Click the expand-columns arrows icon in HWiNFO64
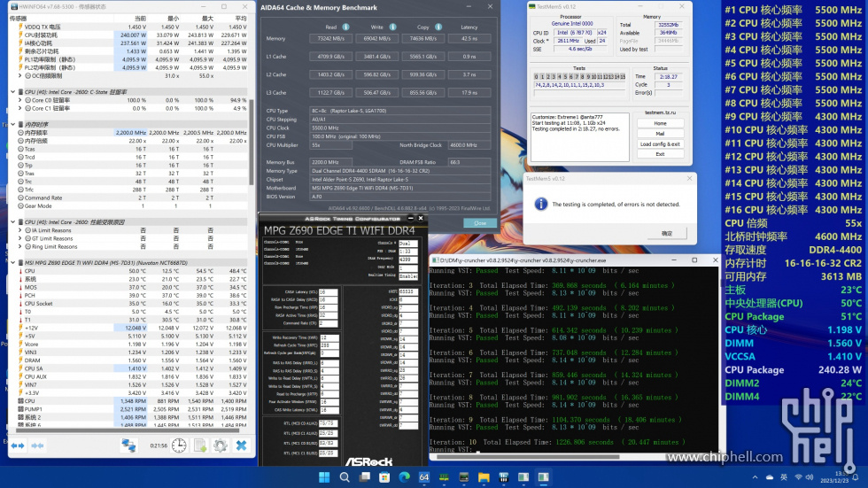This screenshot has width=868, height=488. [x=18, y=446]
